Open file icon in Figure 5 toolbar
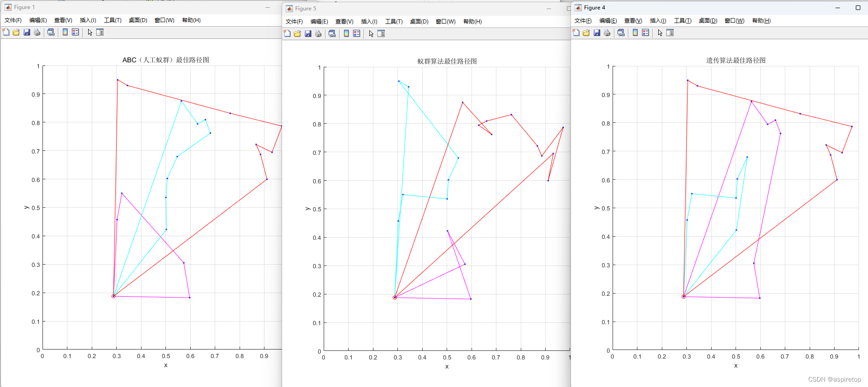The image size is (868, 387). pyautogui.click(x=297, y=33)
